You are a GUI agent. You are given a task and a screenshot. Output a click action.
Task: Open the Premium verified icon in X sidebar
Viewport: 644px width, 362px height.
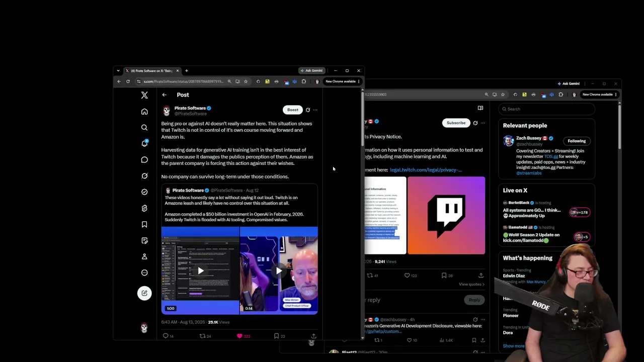(x=144, y=192)
